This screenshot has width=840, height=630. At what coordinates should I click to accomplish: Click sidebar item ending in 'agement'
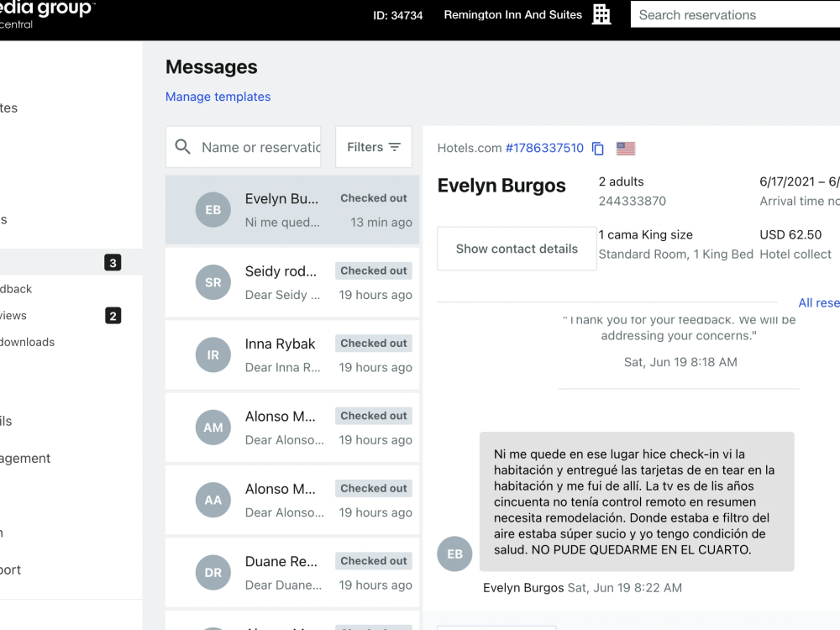25,458
